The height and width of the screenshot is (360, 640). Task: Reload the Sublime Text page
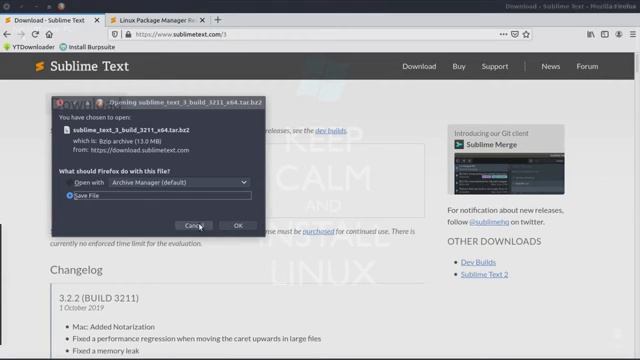[35, 34]
